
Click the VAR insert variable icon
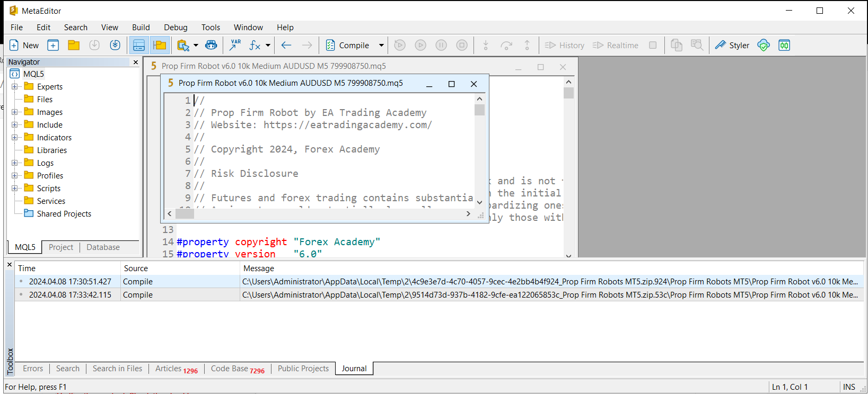point(235,46)
